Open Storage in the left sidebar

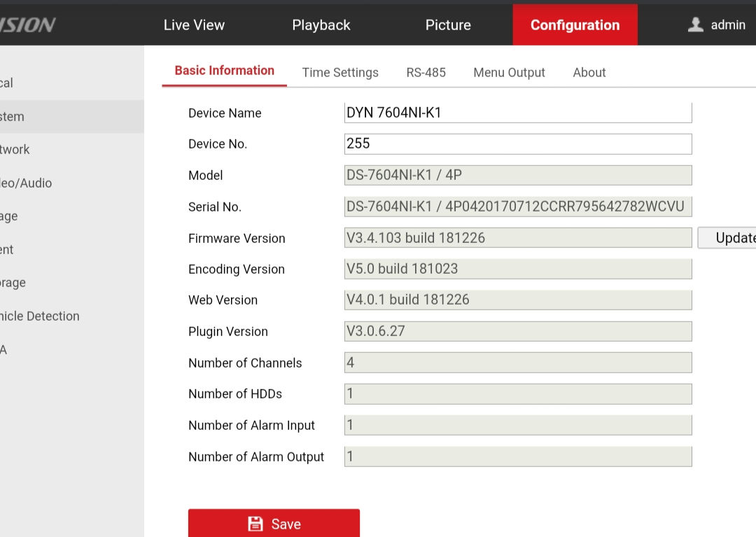coord(71,283)
